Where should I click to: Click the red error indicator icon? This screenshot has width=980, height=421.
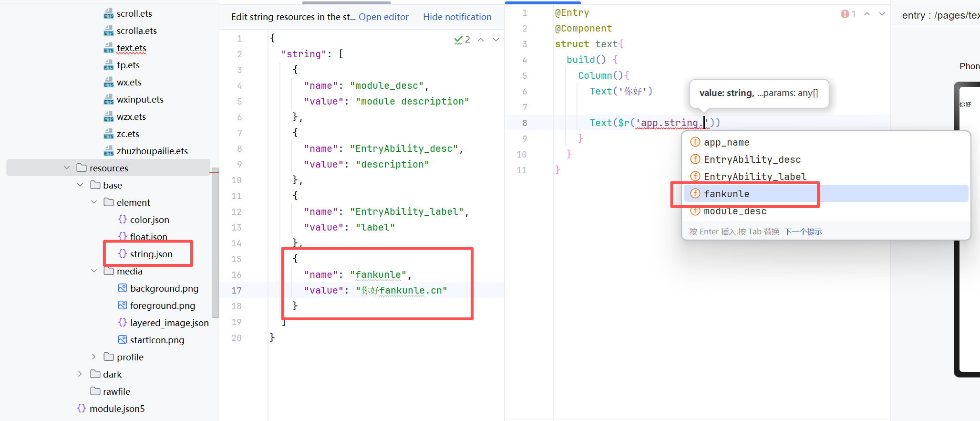pos(845,14)
